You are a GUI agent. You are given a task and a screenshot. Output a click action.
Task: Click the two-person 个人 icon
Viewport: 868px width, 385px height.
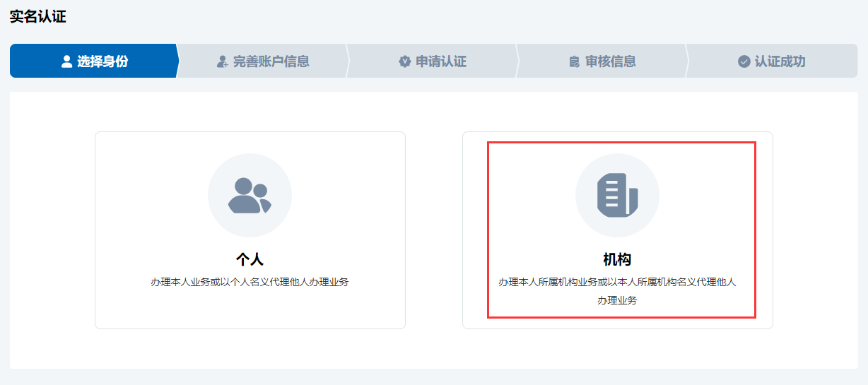coord(250,196)
